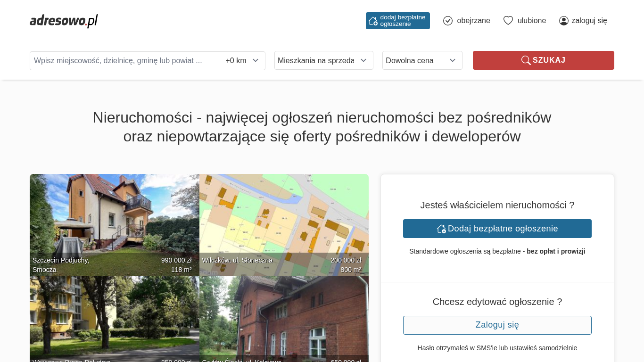644x362 pixels.
Task: Click the adresowo.pl logo
Action: click(x=64, y=21)
